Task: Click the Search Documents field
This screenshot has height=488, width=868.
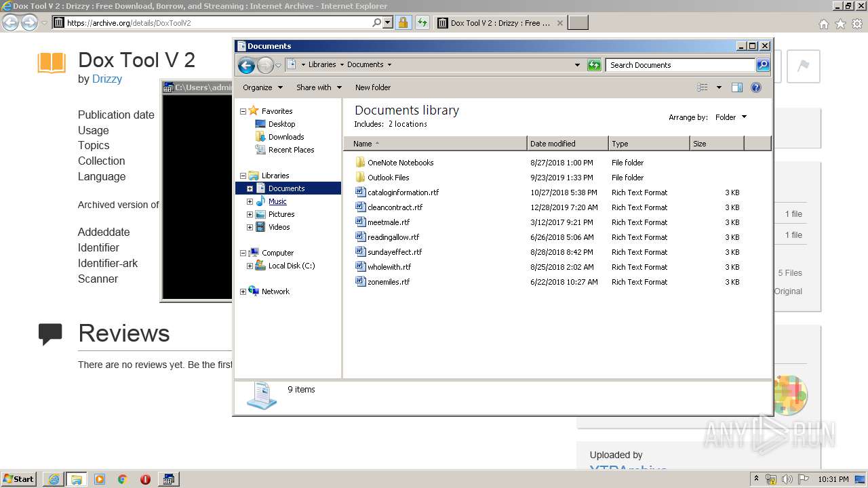Action: [680, 65]
